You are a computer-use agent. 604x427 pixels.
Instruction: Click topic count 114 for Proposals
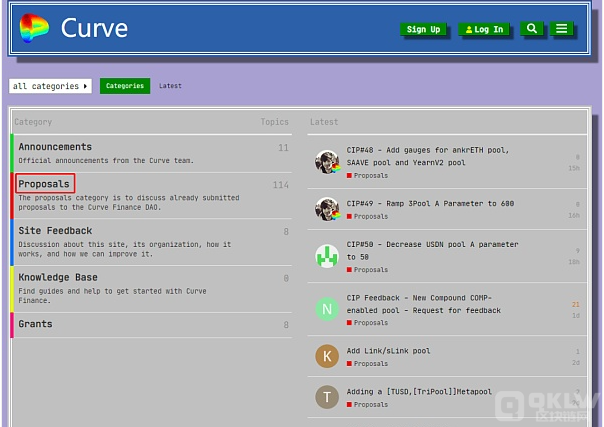tap(281, 185)
